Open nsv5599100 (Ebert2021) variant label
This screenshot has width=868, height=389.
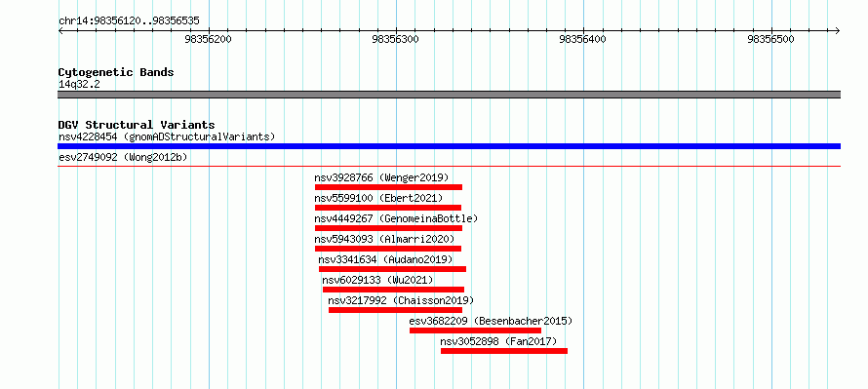pyautogui.click(x=378, y=198)
